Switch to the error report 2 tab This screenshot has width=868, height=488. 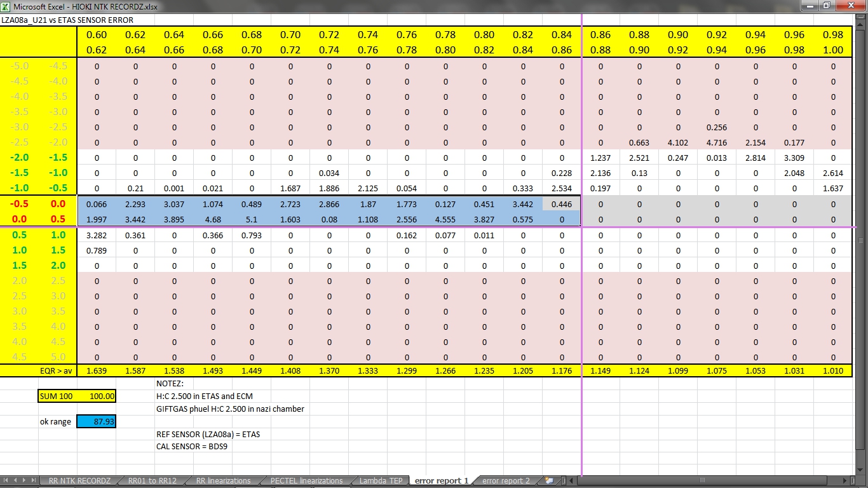pyautogui.click(x=505, y=481)
